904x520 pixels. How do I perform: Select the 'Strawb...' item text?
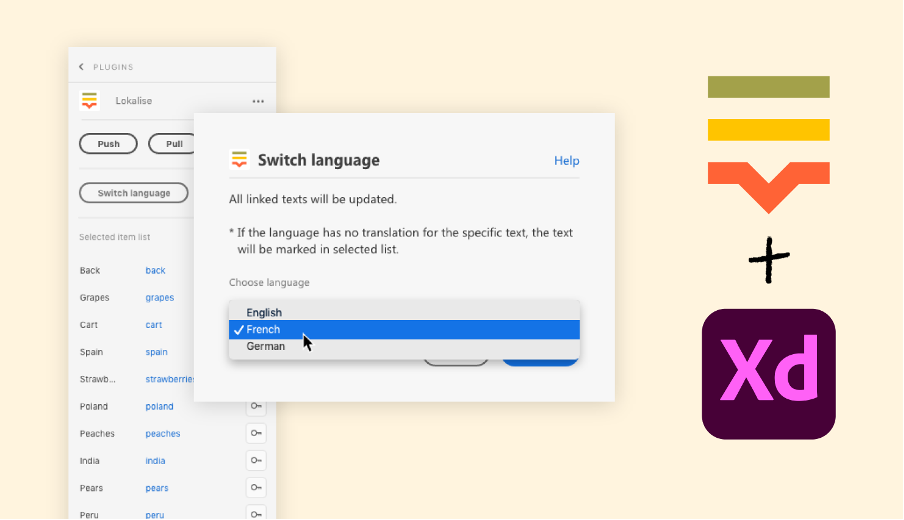(x=97, y=379)
